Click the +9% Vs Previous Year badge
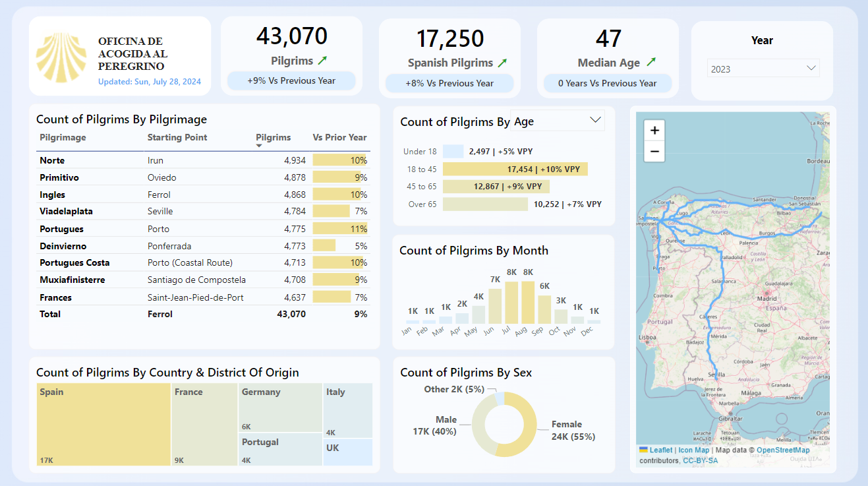This screenshot has width=868, height=486. tap(291, 80)
